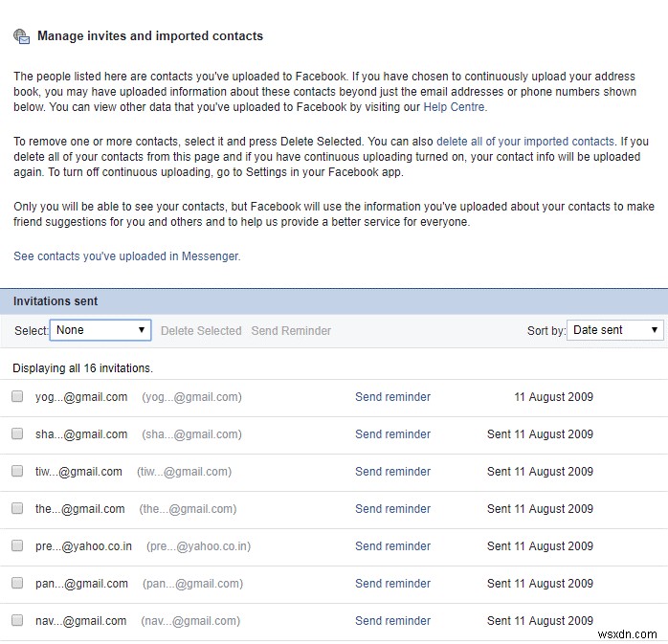Screen dimensions: 668x644
Task: Send reminder to yog...@gmail.com
Action: pos(392,397)
